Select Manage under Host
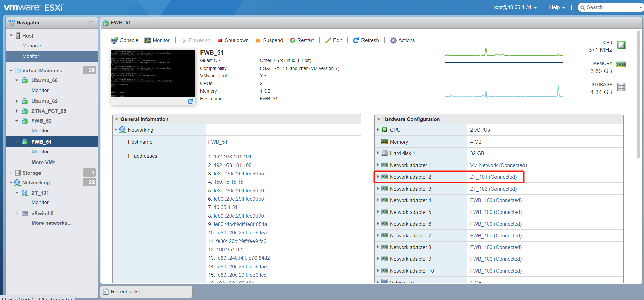The height and width of the screenshot is (300, 644). (x=31, y=46)
